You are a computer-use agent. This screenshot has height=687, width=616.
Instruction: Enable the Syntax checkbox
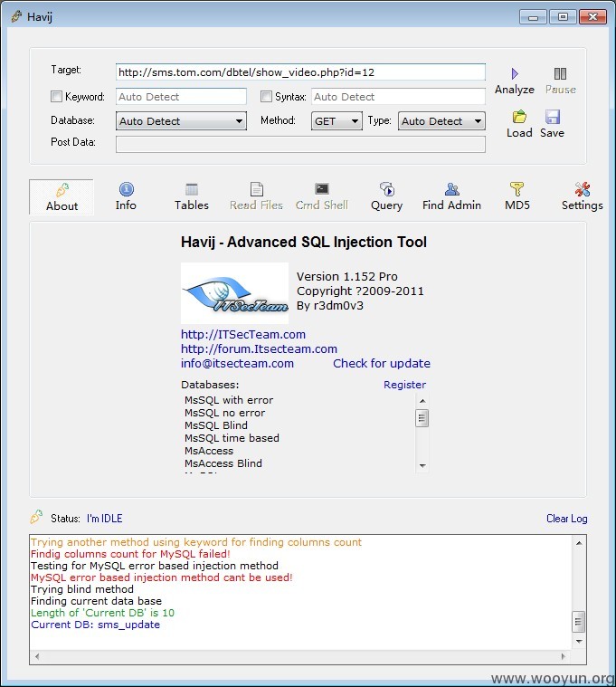(x=266, y=96)
